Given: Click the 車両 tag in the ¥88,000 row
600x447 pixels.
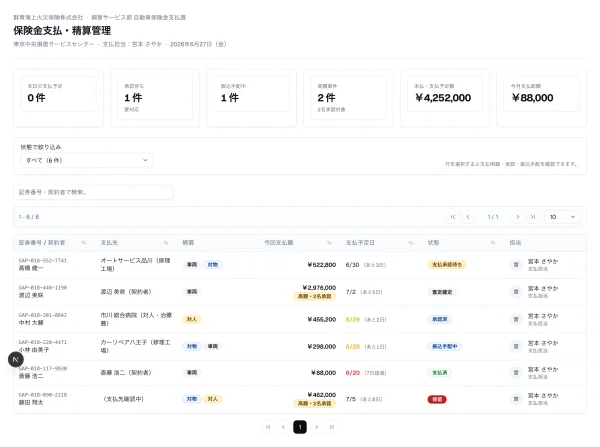Looking at the screenshot, I should 192,373.
